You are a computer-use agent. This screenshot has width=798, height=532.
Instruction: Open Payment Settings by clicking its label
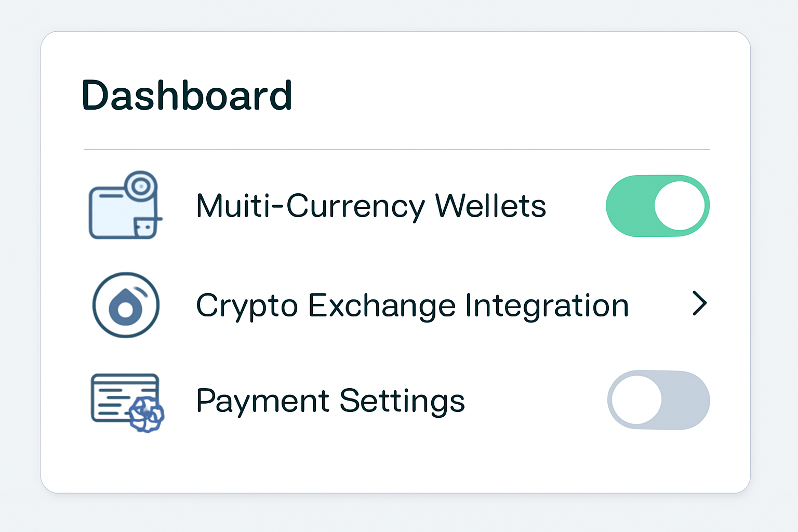[x=330, y=400]
